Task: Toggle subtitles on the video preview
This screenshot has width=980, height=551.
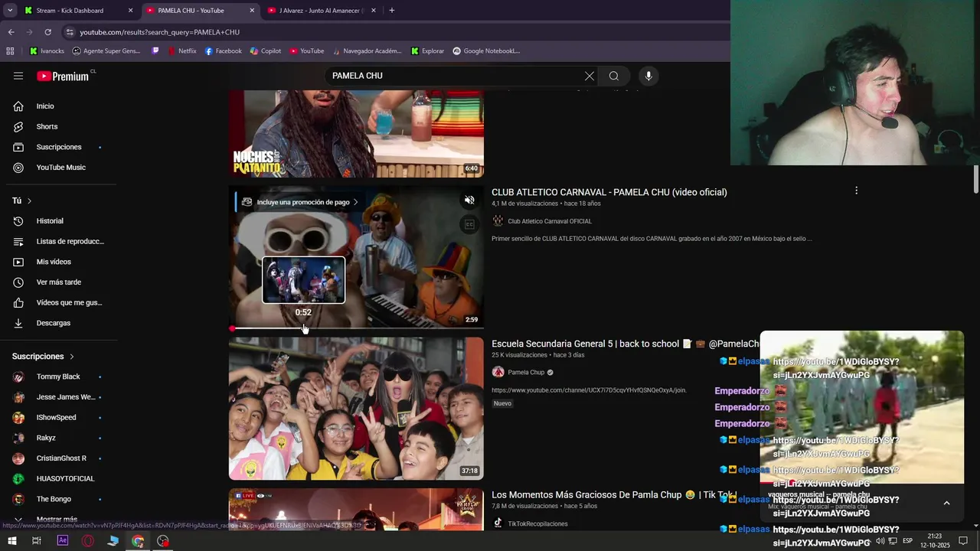Action: tap(469, 224)
